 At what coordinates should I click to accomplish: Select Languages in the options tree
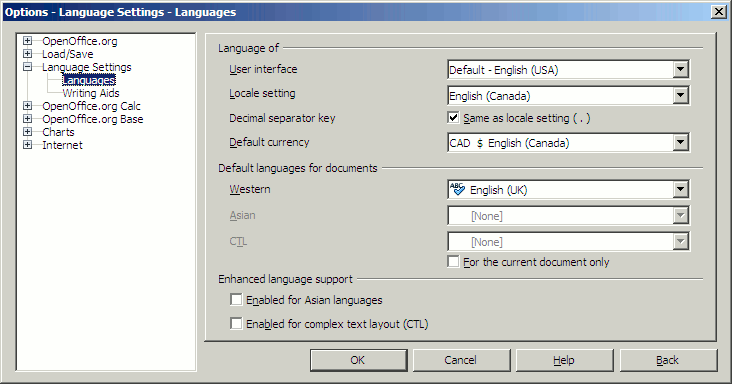pyautogui.click(x=89, y=80)
